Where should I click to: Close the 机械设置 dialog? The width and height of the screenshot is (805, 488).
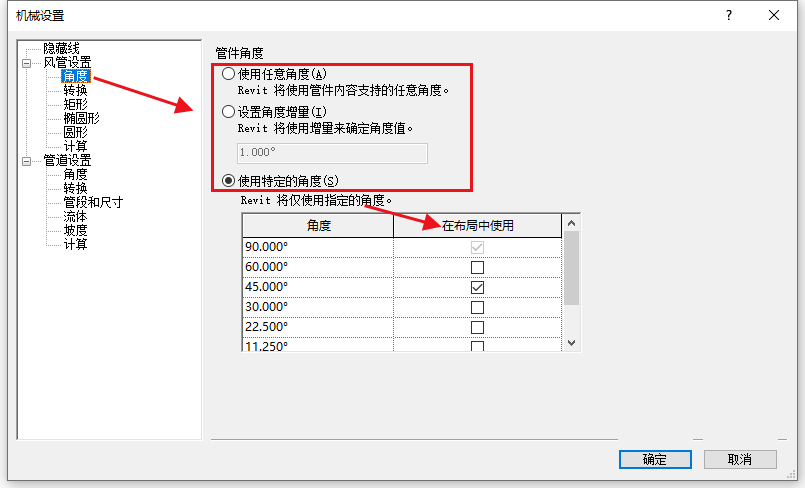click(774, 15)
